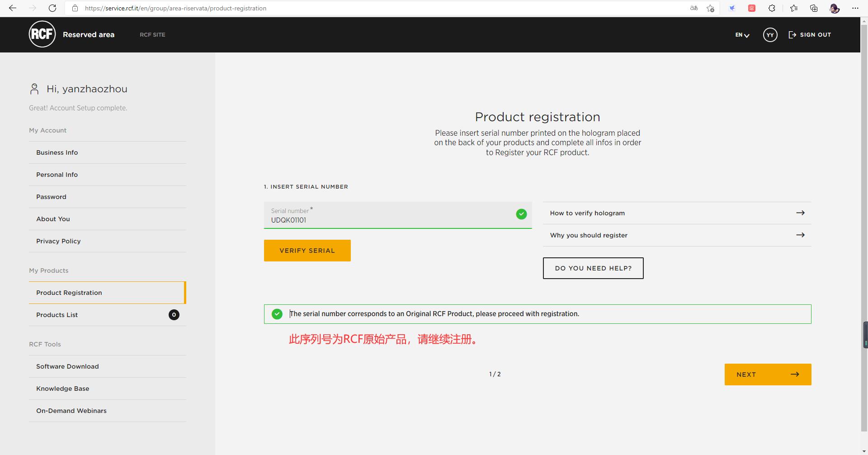
Task: Click the 'My Account' section heading
Action: click(x=47, y=130)
